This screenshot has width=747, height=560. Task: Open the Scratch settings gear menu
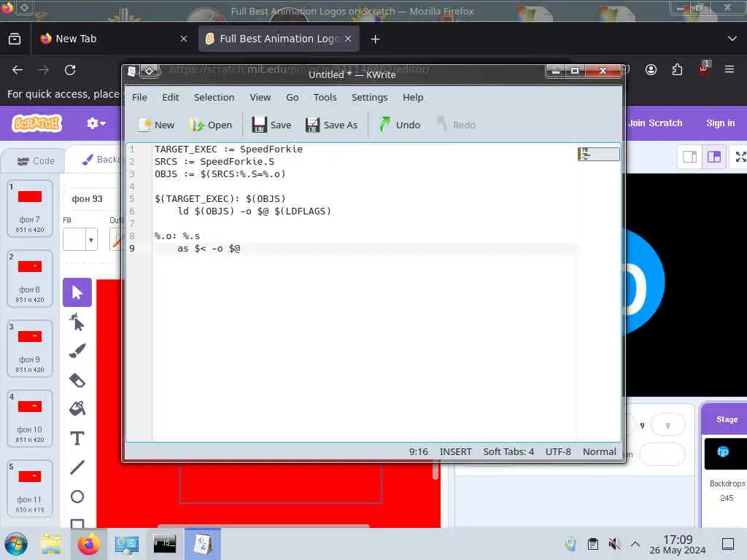96,123
